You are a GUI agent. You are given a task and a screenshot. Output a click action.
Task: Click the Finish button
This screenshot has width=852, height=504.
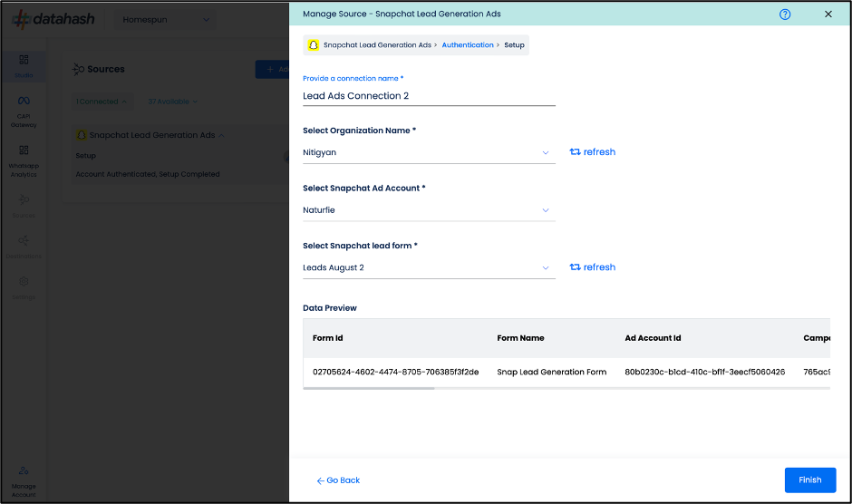[810, 480]
